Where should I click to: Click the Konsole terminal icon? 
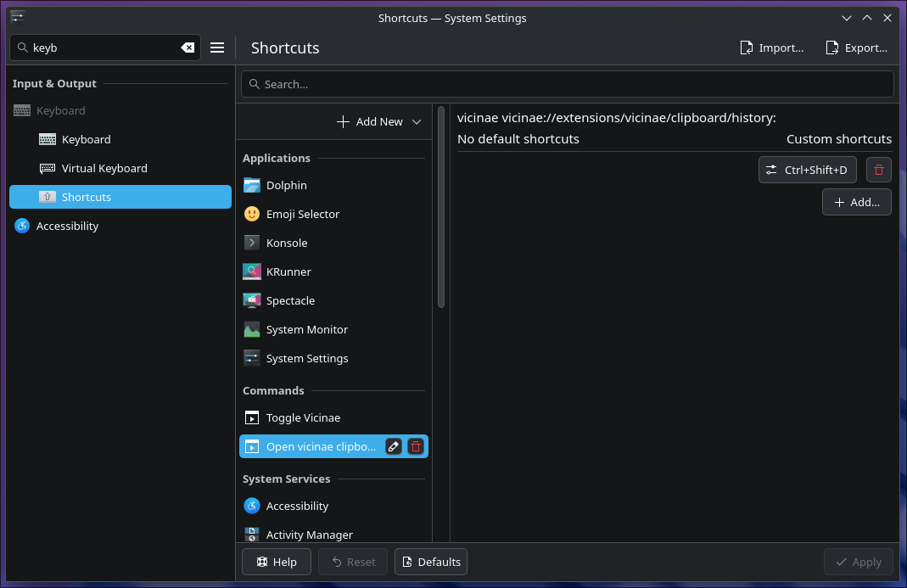point(251,243)
